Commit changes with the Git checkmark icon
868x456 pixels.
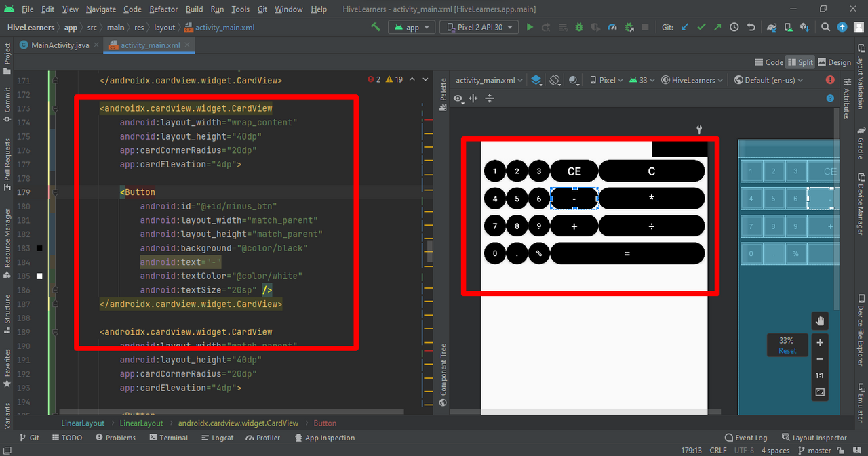tap(701, 28)
